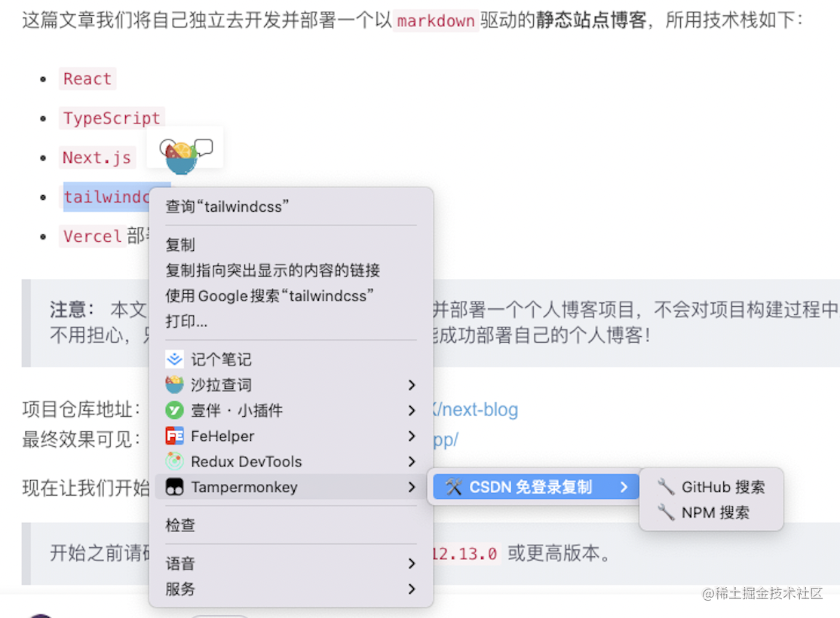The width and height of the screenshot is (840, 618).
Task: Open the 服务 menu entry
Action: tap(291, 589)
